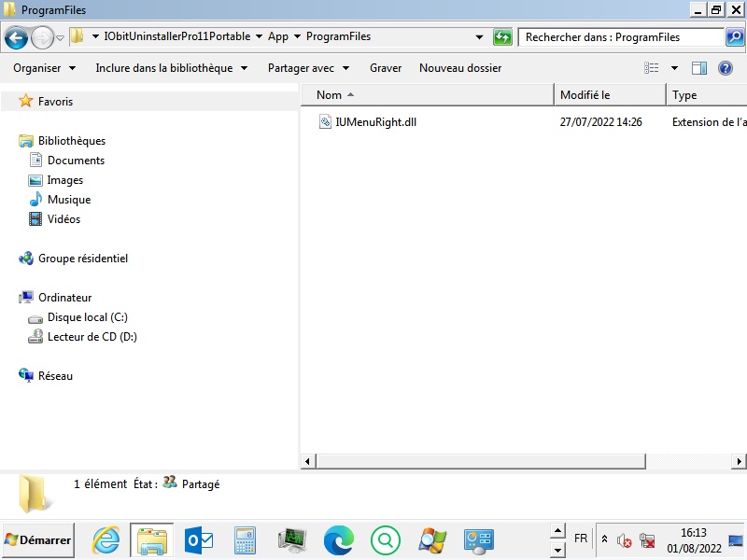Open the Partager avec menu
This screenshot has height=560, width=747.
coord(308,68)
